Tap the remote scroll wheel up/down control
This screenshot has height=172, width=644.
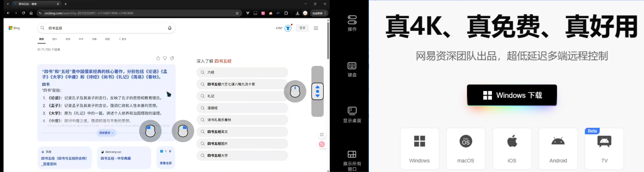318,91
